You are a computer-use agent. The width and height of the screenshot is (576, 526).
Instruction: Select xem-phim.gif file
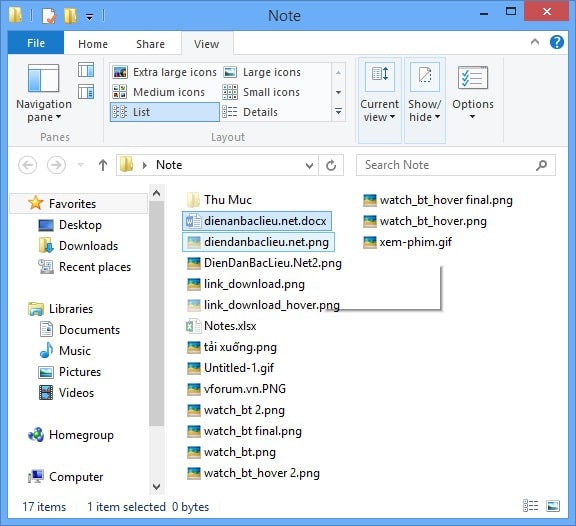tap(407, 242)
